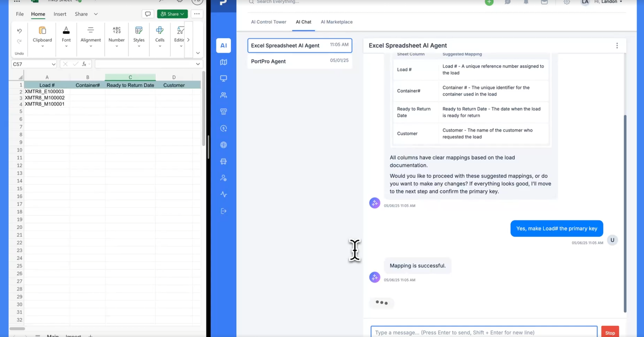The height and width of the screenshot is (337, 644).
Task: Open the Hi, Landon user dropdown
Action: coord(608,2)
